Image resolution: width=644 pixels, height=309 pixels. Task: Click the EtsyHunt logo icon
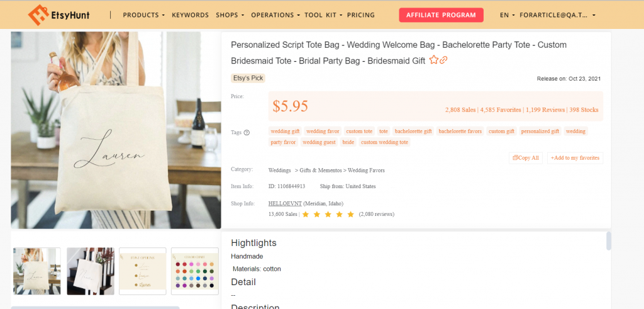(x=39, y=14)
